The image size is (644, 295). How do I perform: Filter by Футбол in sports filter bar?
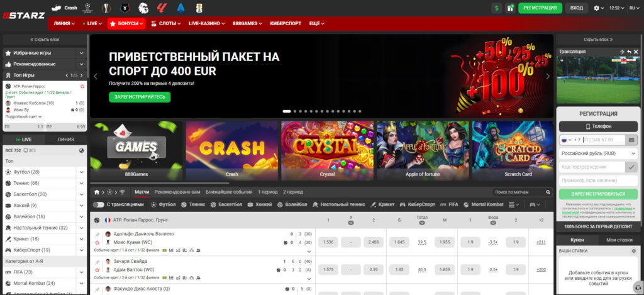click(163, 204)
